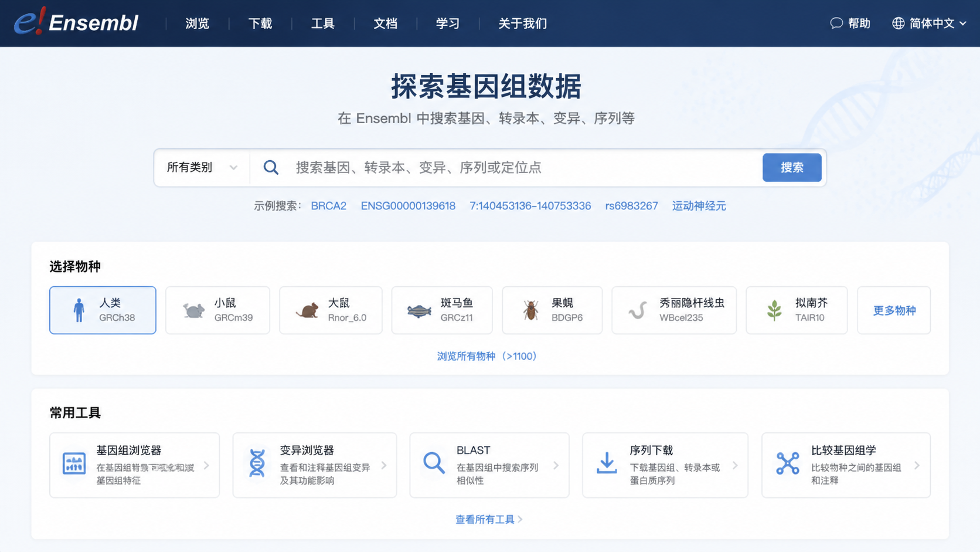Viewport: 980px width, 552px height.
Task: Select the human figure icon (人类)
Action: [x=79, y=310]
